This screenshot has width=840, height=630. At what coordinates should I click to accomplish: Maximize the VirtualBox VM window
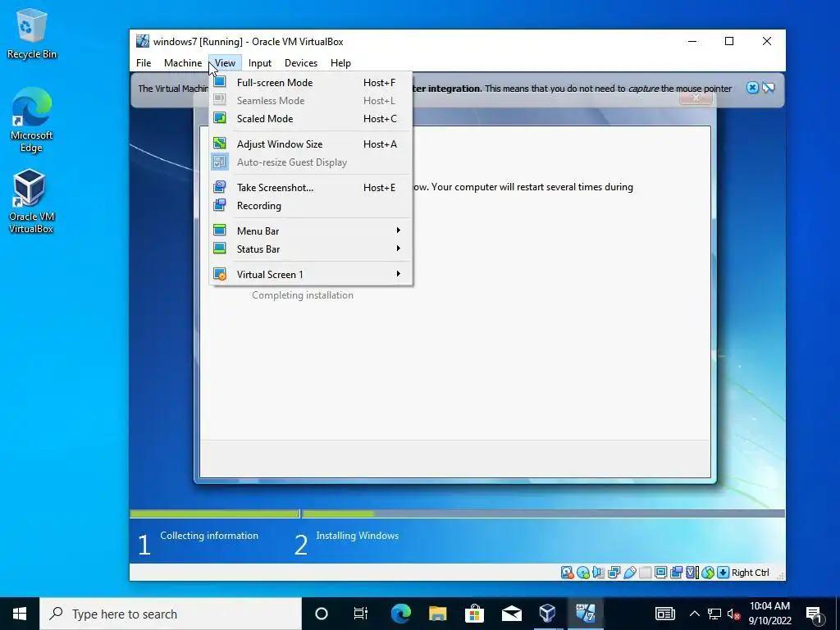pyautogui.click(x=729, y=41)
